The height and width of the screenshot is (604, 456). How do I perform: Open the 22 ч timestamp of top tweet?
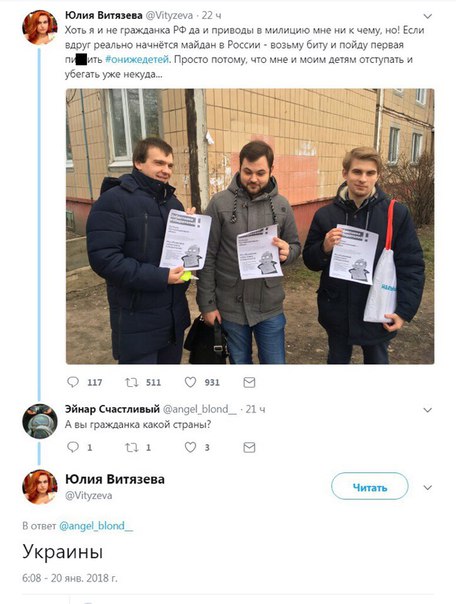click(x=211, y=15)
